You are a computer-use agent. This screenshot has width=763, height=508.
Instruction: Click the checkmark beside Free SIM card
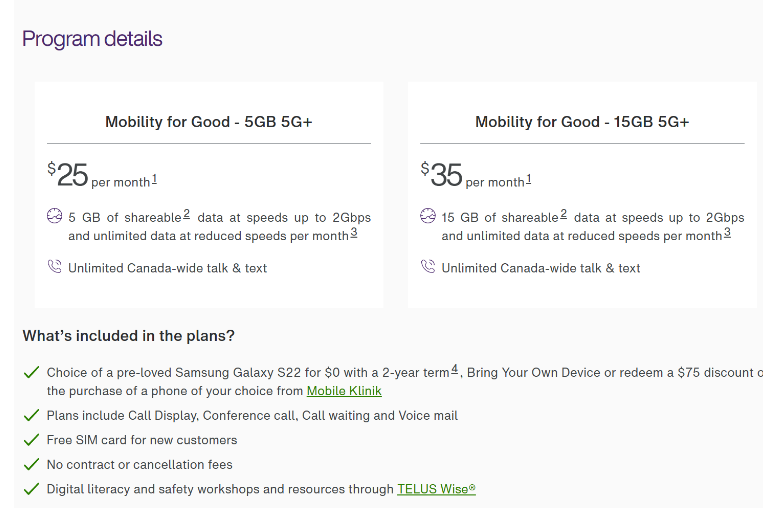coord(31,440)
